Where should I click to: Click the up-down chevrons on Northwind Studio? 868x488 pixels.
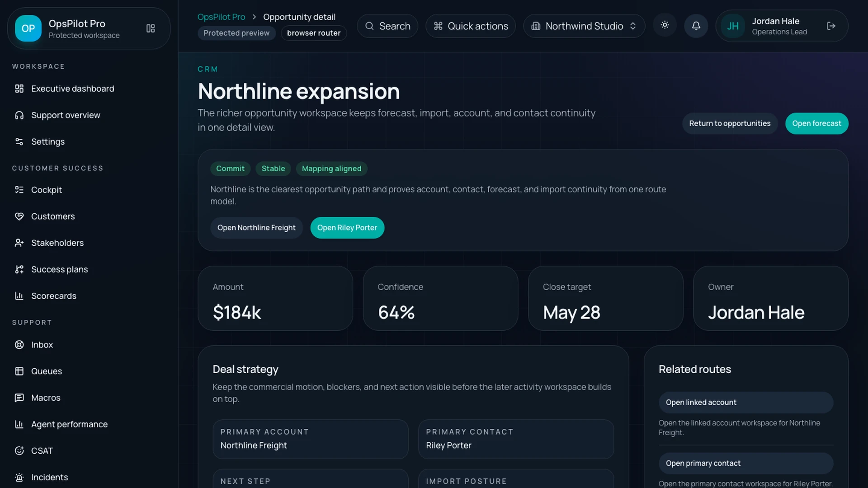coord(633,26)
